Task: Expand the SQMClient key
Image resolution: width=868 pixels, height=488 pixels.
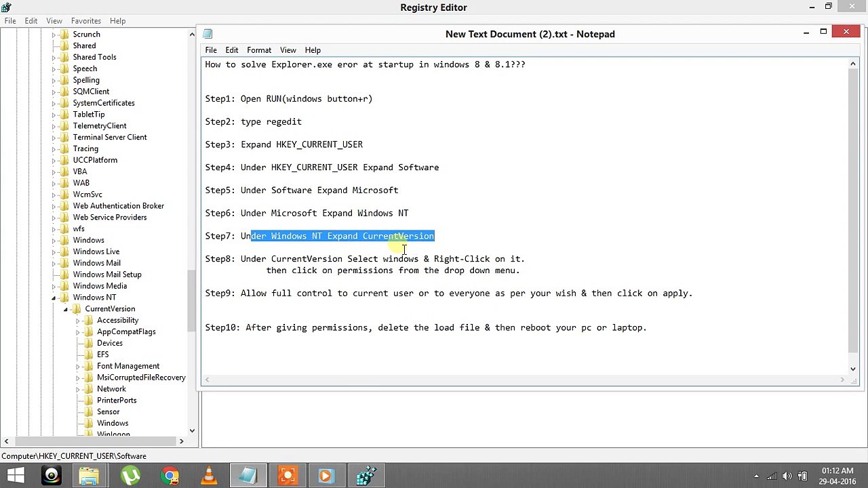Action: (x=54, y=91)
